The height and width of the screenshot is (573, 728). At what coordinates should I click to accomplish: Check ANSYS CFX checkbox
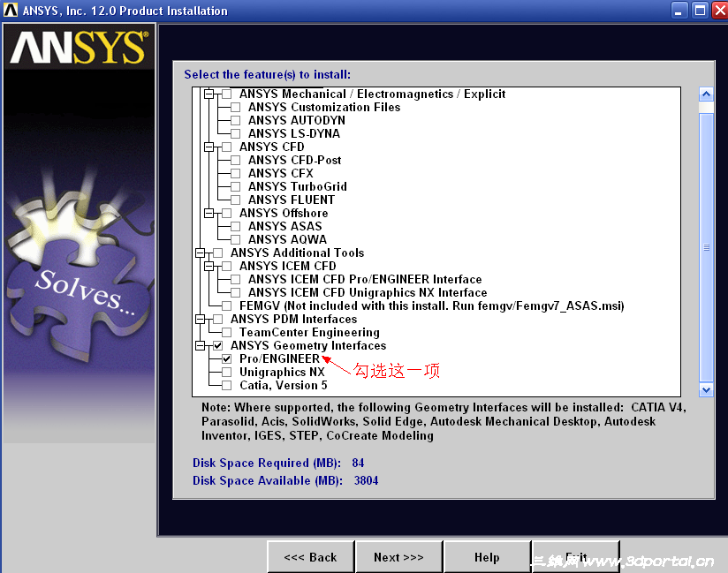coord(235,174)
